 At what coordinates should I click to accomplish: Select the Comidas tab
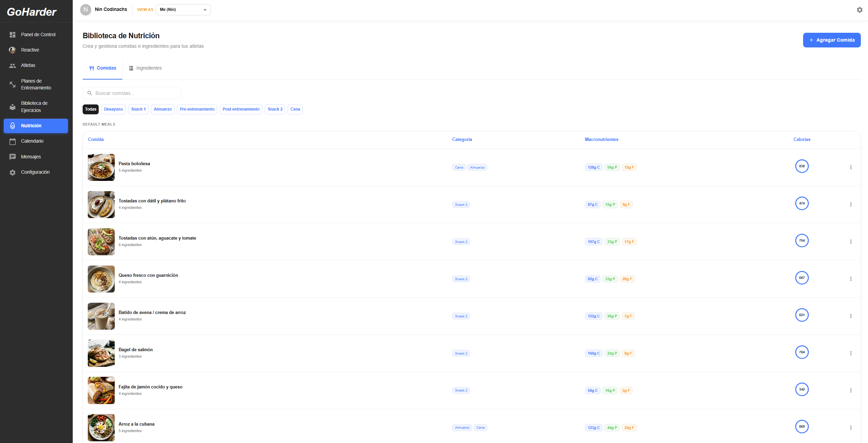click(102, 68)
